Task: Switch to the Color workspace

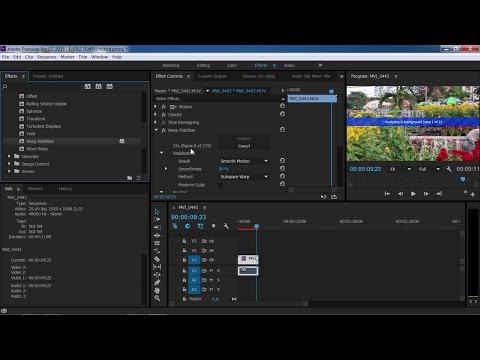Action: (x=232, y=65)
